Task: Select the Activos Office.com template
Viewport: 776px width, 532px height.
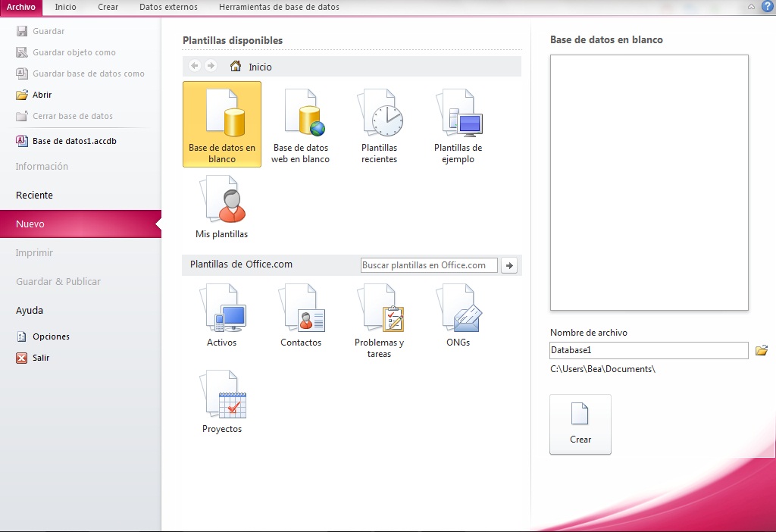Action: pyautogui.click(x=222, y=315)
